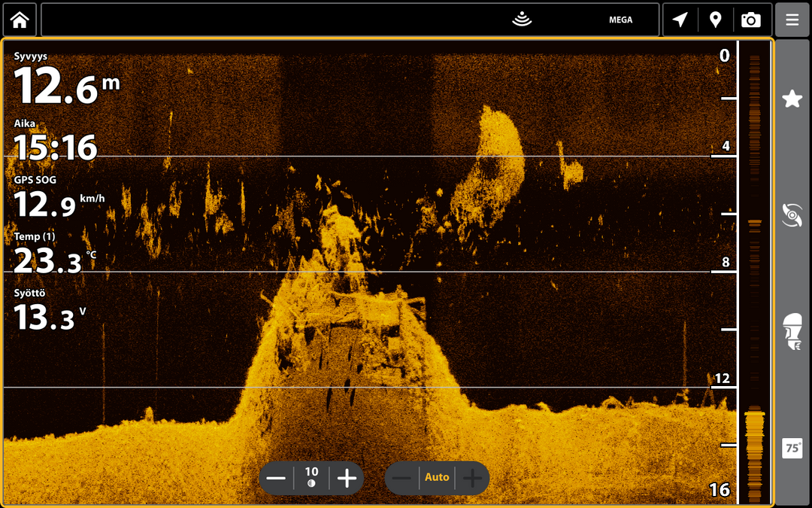This screenshot has height=508, width=812.
Task: Tap the MEGA label in status bar
Action: [x=620, y=20]
